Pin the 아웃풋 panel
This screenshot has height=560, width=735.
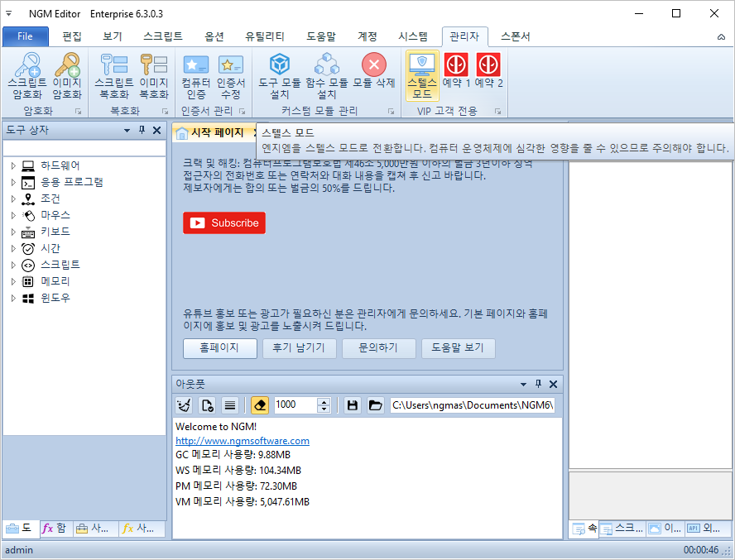(x=538, y=385)
